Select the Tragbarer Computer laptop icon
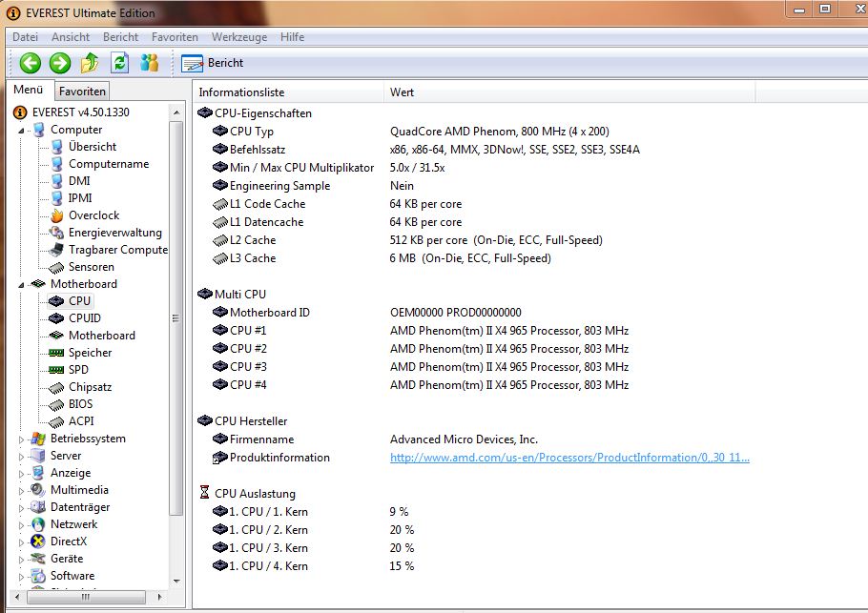The height and width of the screenshot is (613, 868). point(56,250)
